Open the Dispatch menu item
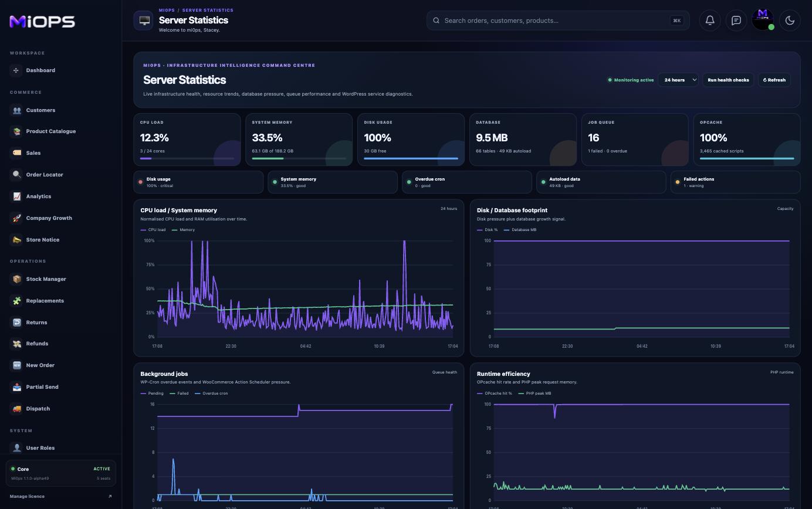This screenshot has height=509, width=812. 60,409
